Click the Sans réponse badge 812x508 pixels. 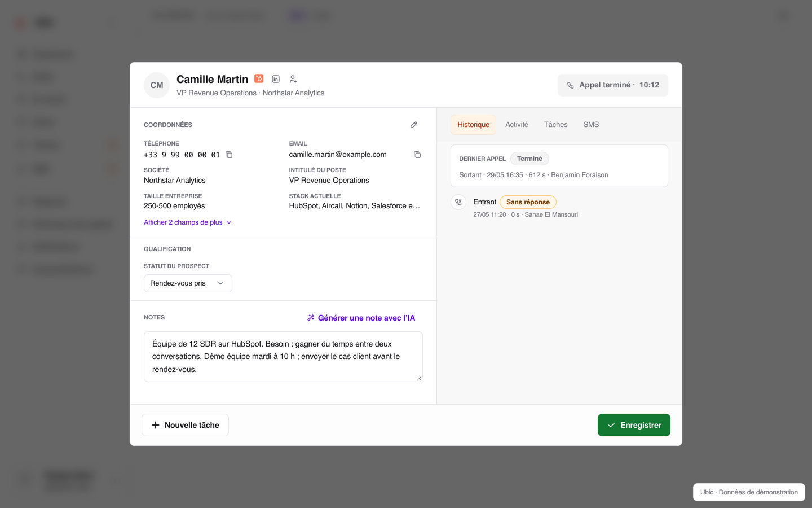pyautogui.click(x=528, y=202)
